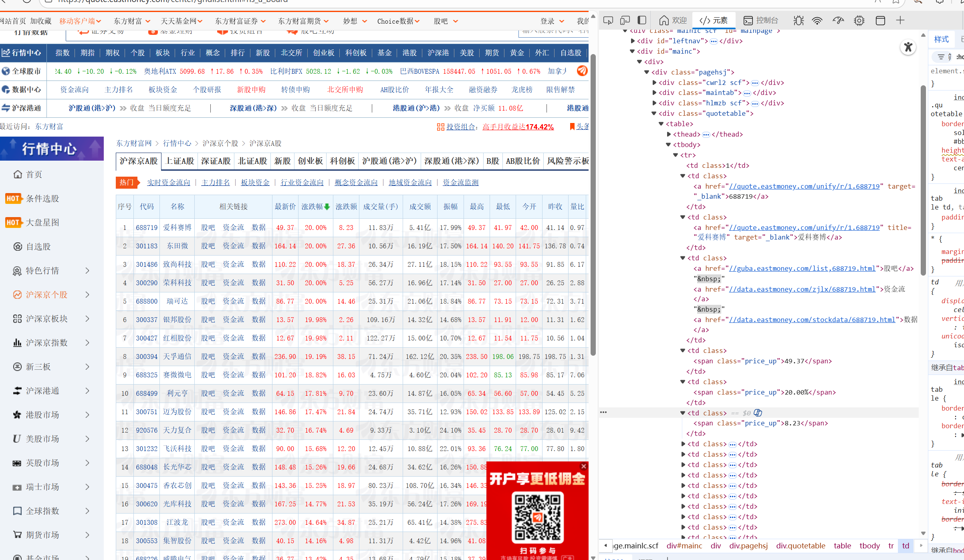Close the red account-opening QR ad

click(x=584, y=466)
